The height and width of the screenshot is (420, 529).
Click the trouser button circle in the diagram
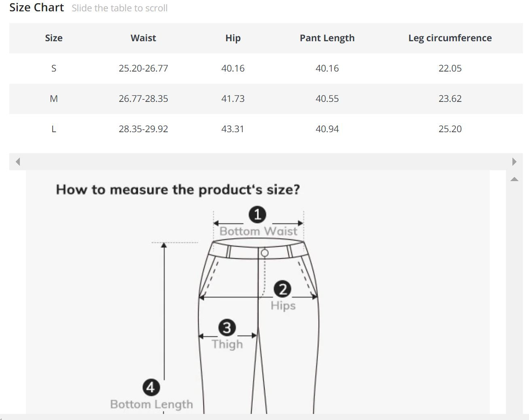click(264, 253)
